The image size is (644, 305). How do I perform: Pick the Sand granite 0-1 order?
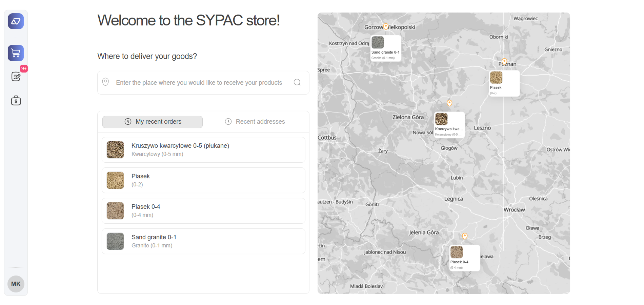[x=203, y=241]
